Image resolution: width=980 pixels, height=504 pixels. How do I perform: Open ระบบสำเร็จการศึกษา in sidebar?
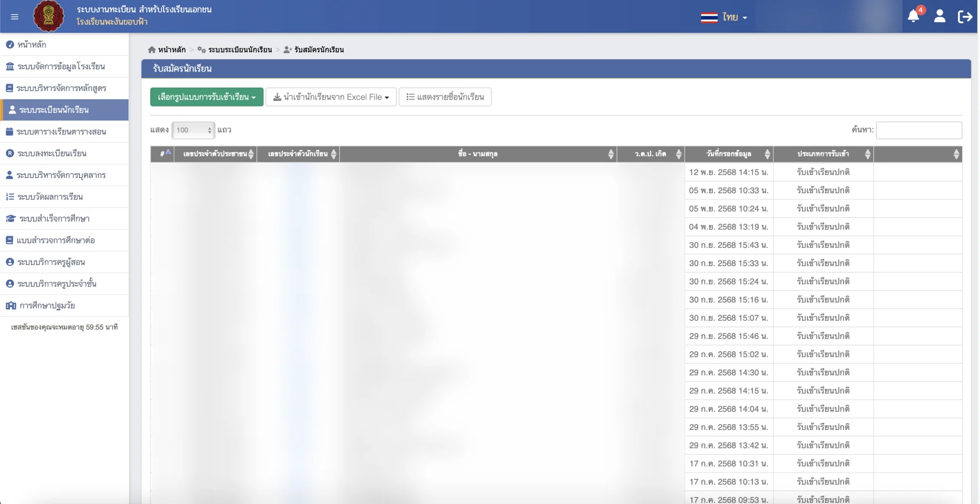pyautogui.click(x=64, y=218)
